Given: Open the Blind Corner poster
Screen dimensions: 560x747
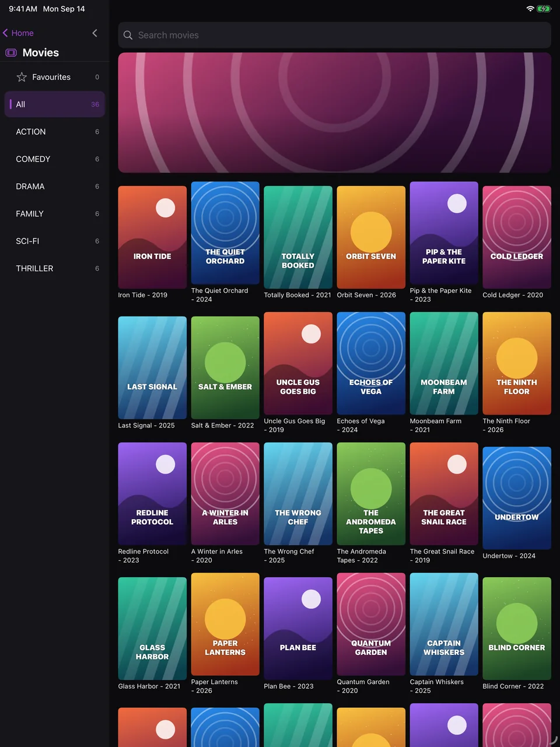Looking at the screenshot, I should 517,629.
